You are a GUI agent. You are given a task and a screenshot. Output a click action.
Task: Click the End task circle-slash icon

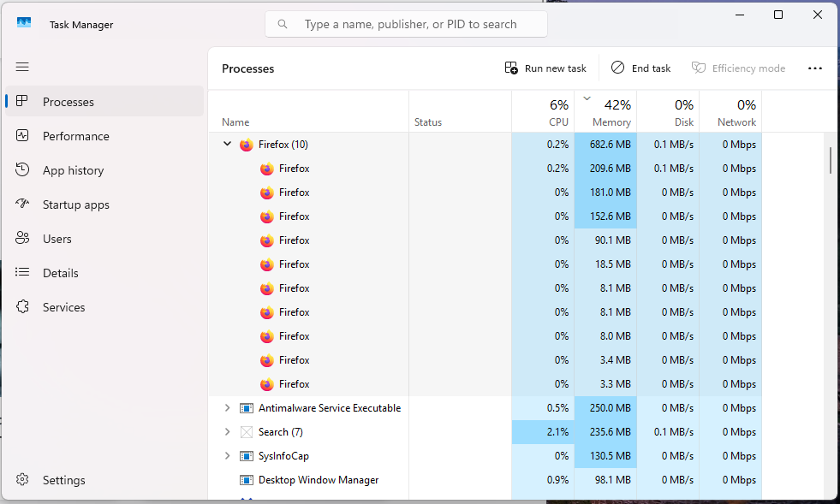[x=617, y=68]
